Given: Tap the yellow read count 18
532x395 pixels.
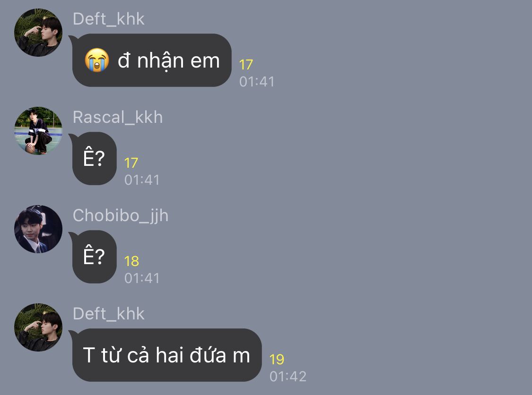Looking at the screenshot, I should tap(131, 261).
